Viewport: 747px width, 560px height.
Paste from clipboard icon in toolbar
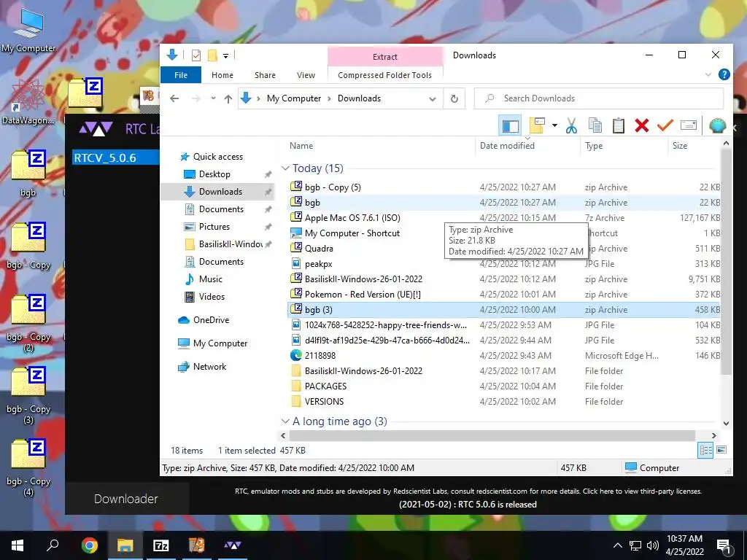click(619, 125)
